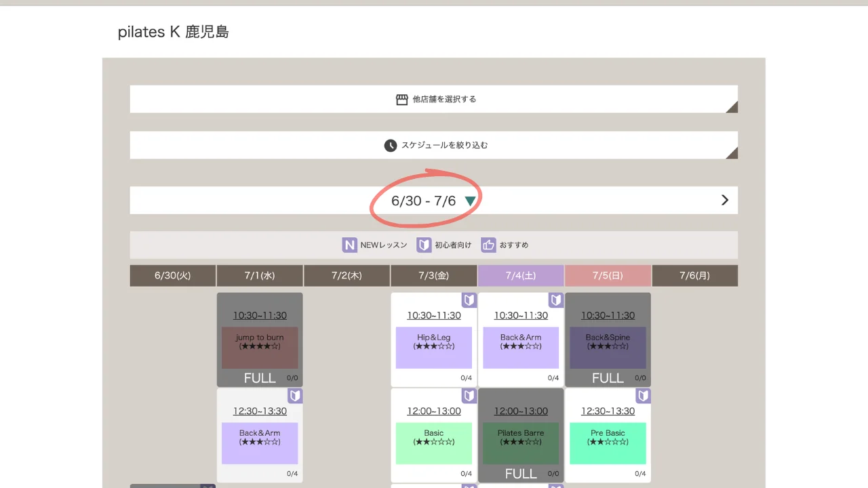Click the おすすめ thumbs-up legend icon
This screenshot has width=868, height=488.
click(488, 245)
